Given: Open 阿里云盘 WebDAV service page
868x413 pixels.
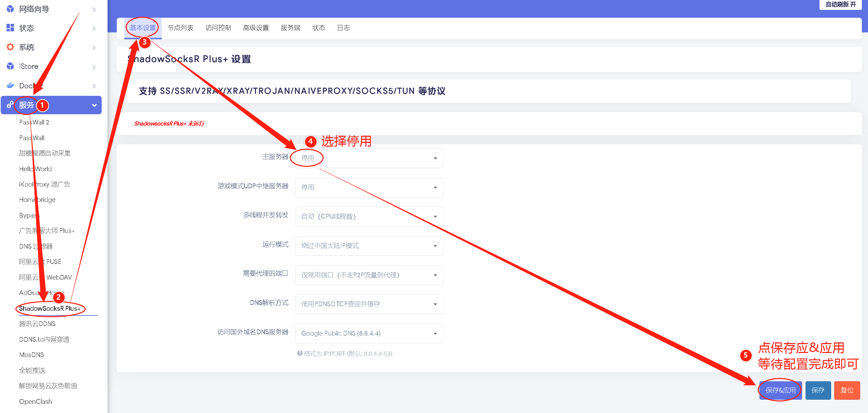Looking at the screenshot, I should click(45, 278).
